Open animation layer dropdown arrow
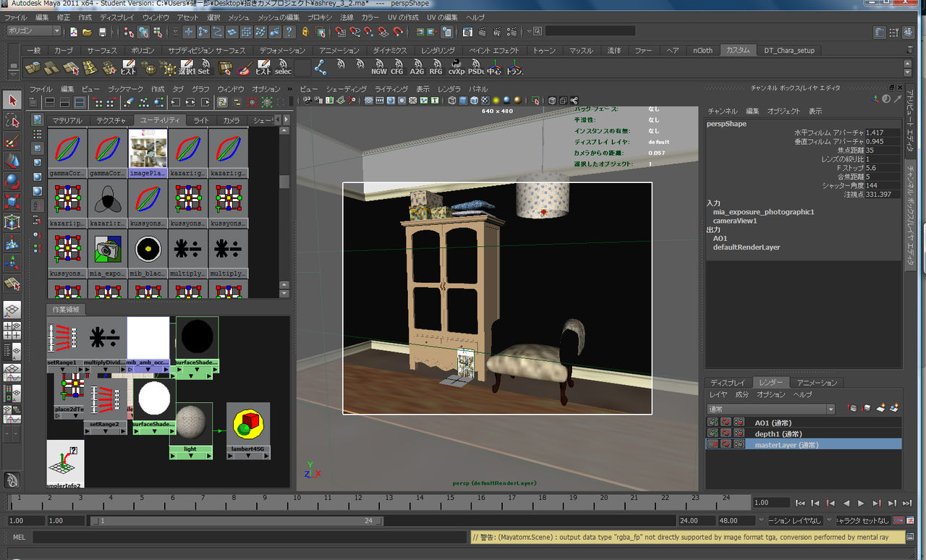This screenshot has width=926, height=560. coord(761,520)
